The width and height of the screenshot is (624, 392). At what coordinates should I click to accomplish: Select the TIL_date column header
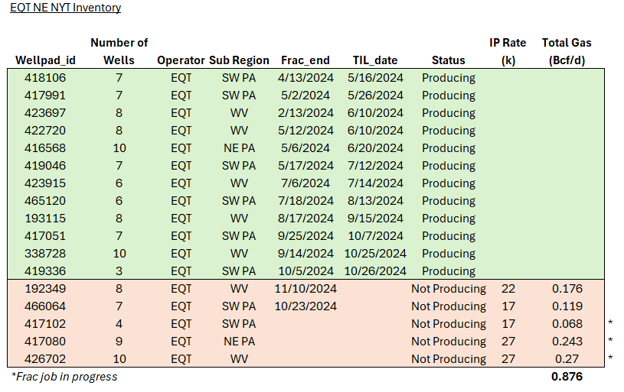tap(375, 60)
